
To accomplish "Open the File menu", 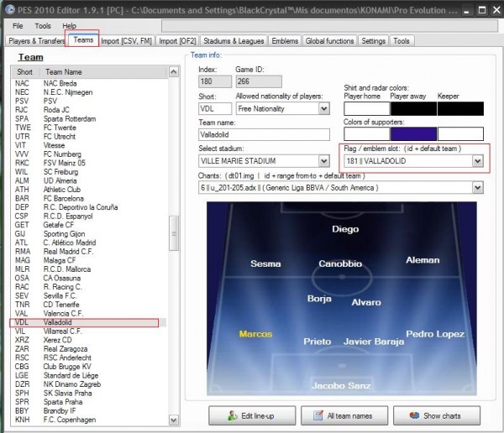I will tap(18, 26).
